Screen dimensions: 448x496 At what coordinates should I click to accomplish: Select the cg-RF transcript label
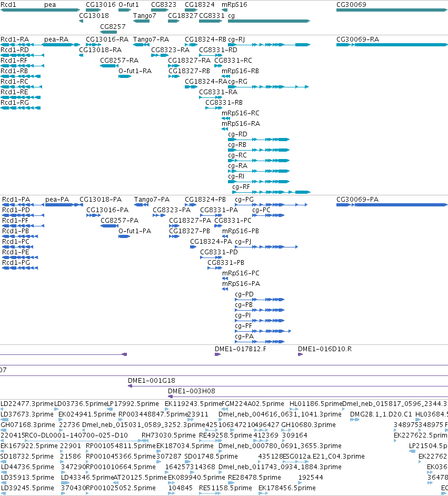click(x=241, y=187)
